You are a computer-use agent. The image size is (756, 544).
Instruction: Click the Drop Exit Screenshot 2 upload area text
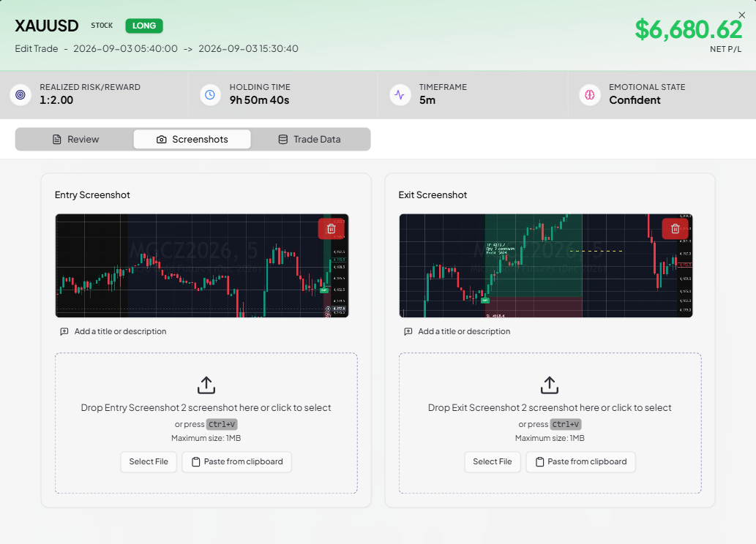[550, 408]
